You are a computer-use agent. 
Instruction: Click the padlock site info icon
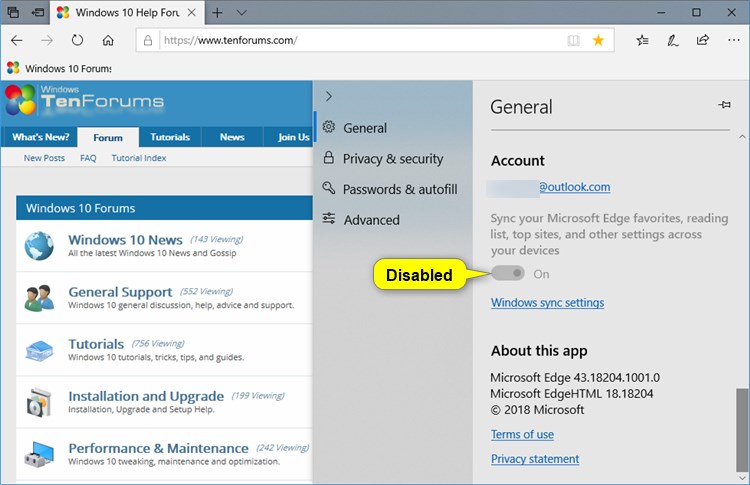148,40
